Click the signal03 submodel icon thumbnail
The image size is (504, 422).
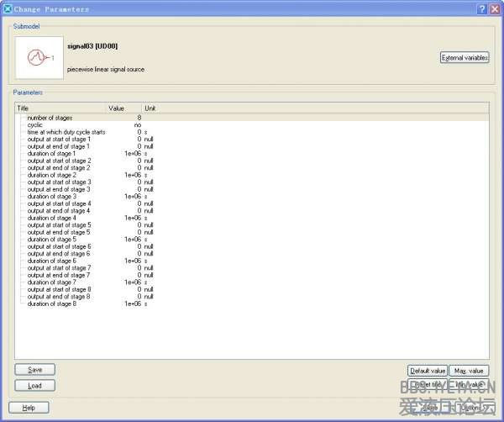pyautogui.click(x=39, y=58)
